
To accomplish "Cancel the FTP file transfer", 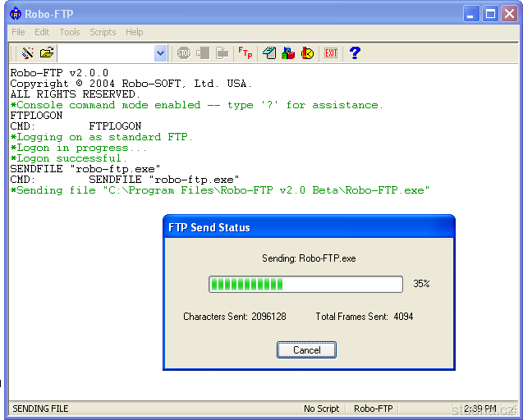I will coord(306,350).
